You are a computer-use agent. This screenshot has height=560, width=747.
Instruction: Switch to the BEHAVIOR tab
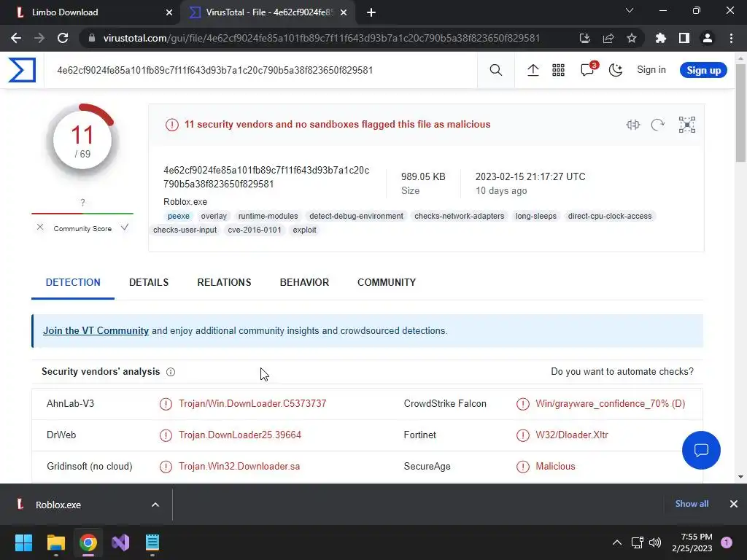point(304,282)
